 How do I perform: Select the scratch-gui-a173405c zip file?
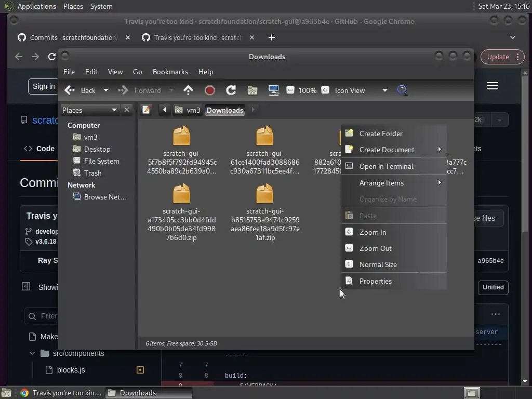tap(181, 212)
